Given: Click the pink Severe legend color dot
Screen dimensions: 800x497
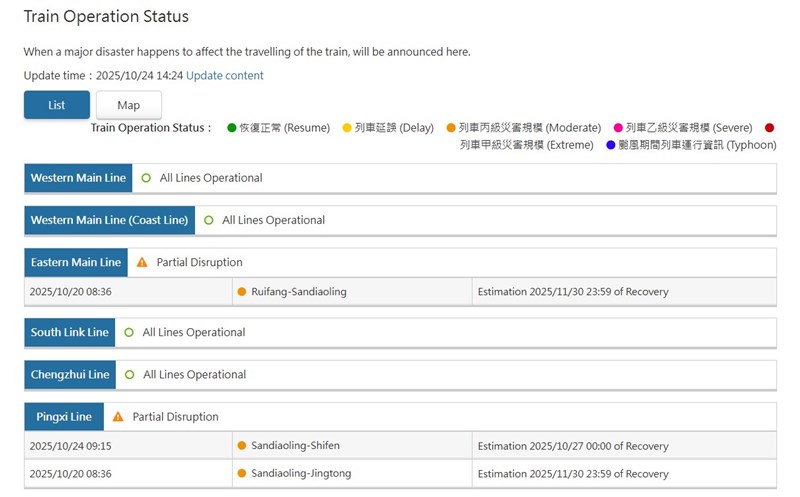Looking at the screenshot, I should 618,128.
